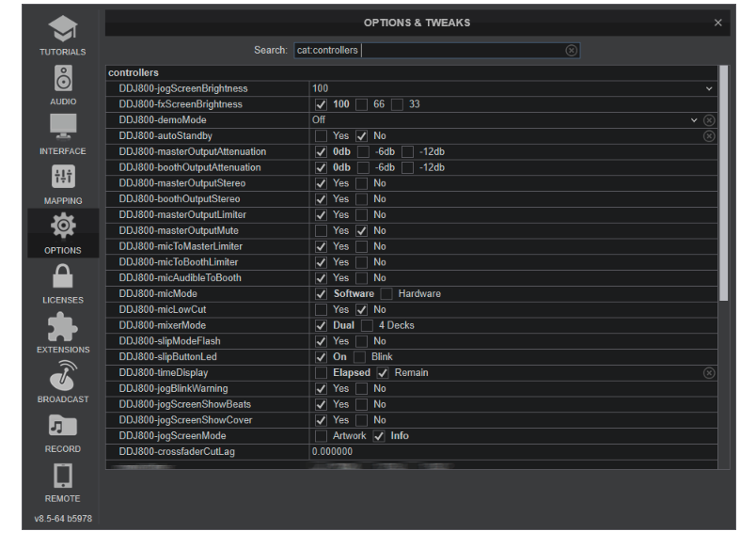The image size is (756, 547).
Task: Open the demoMode dropdown arrow
Action: click(x=694, y=120)
